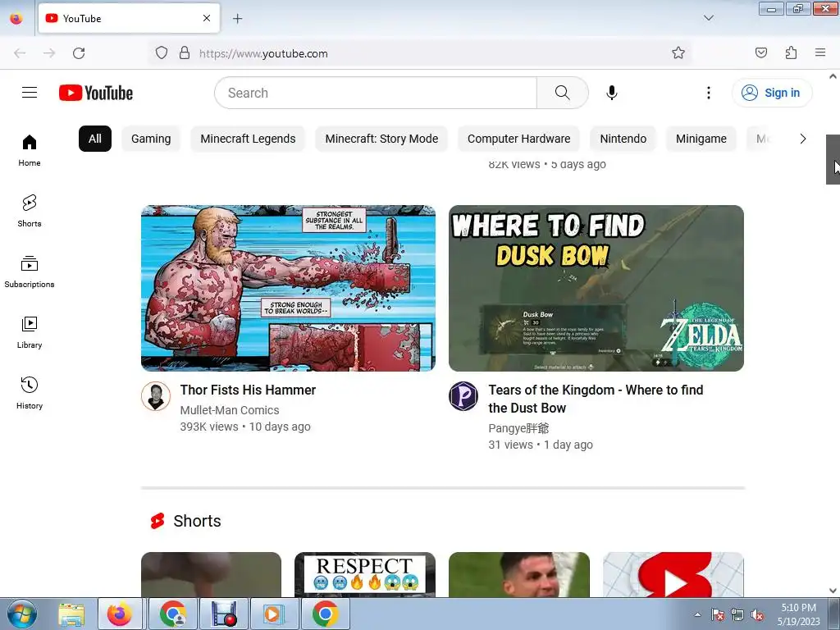Click Tears of the Kingdom video title
This screenshot has width=840, height=630.
tap(596, 399)
